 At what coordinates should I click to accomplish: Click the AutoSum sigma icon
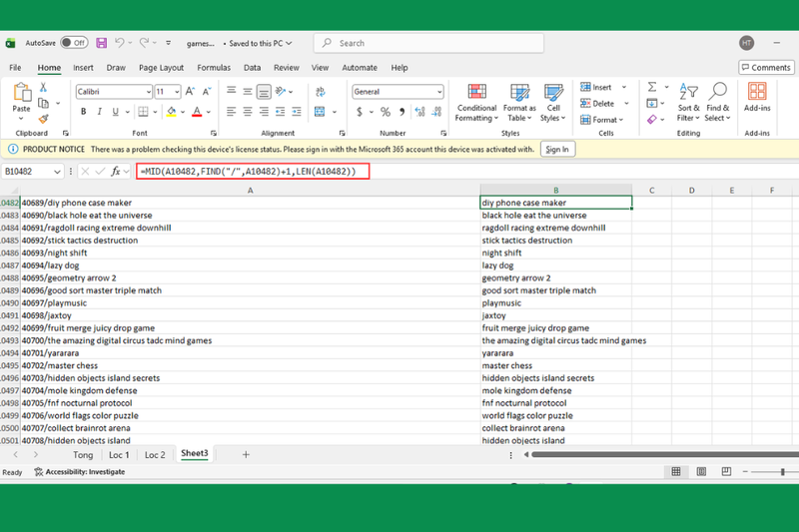[x=652, y=87]
